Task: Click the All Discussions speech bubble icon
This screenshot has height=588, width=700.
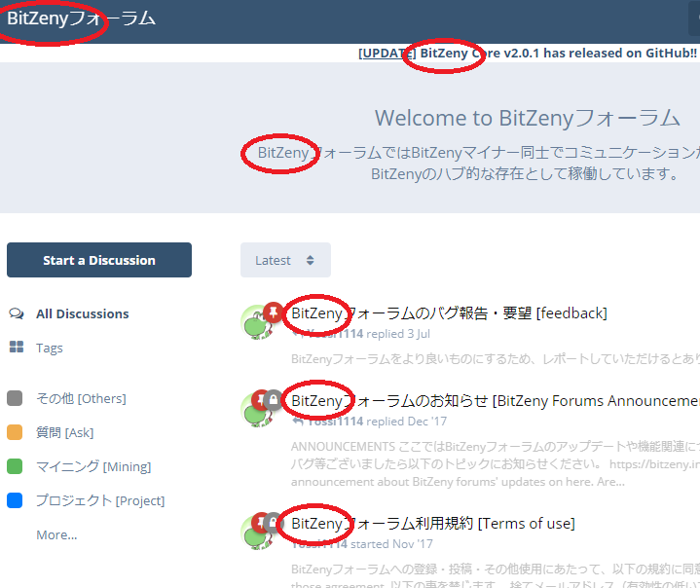Action: point(17,313)
